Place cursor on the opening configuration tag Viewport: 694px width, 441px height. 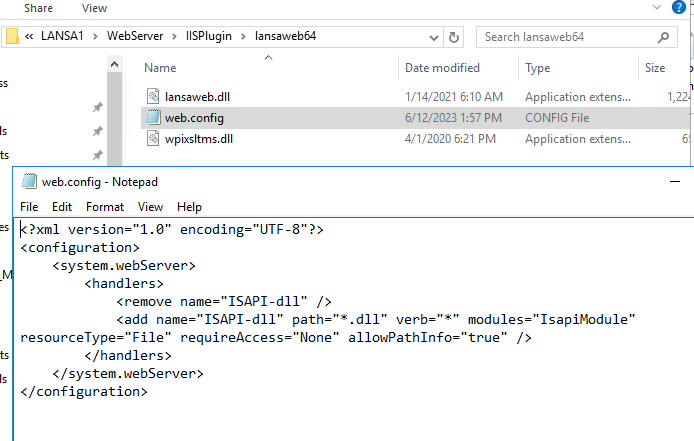[x=80, y=248]
